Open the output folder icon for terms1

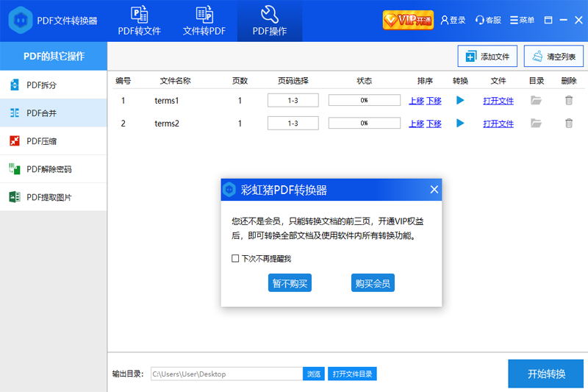[x=536, y=101]
